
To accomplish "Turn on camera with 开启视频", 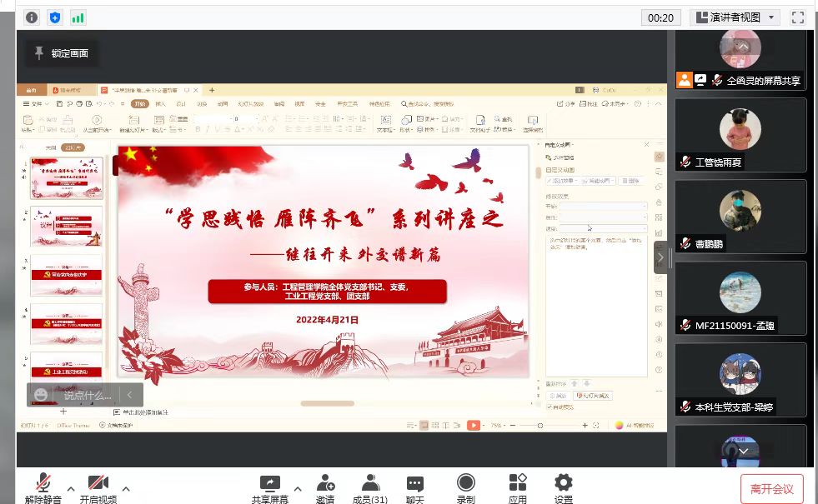I will tap(98, 487).
